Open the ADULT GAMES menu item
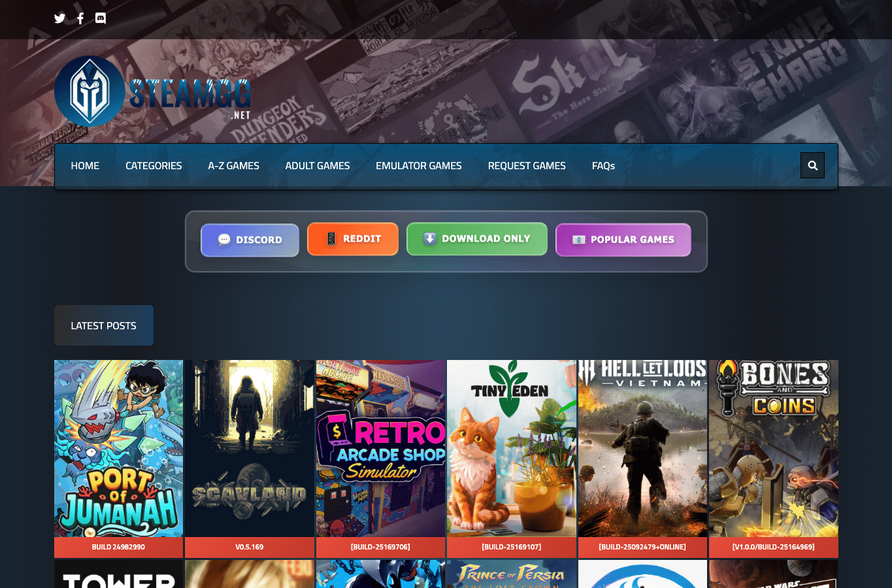This screenshot has height=588, width=892. coord(318,166)
